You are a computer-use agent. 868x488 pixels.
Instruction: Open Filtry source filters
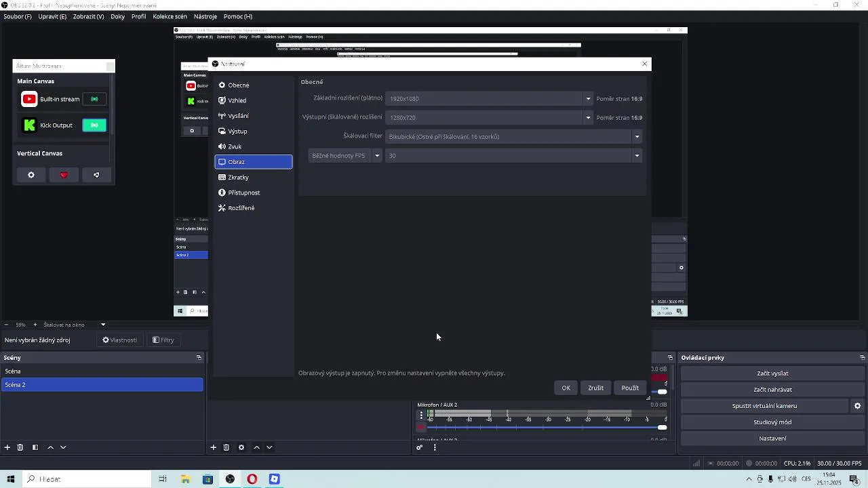coord(163,340)
